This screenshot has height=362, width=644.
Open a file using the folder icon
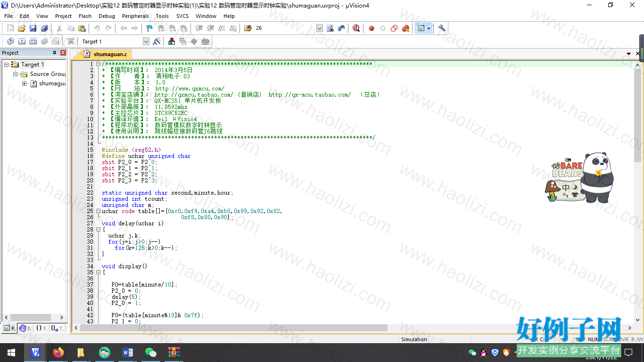(x=22, y=28)
